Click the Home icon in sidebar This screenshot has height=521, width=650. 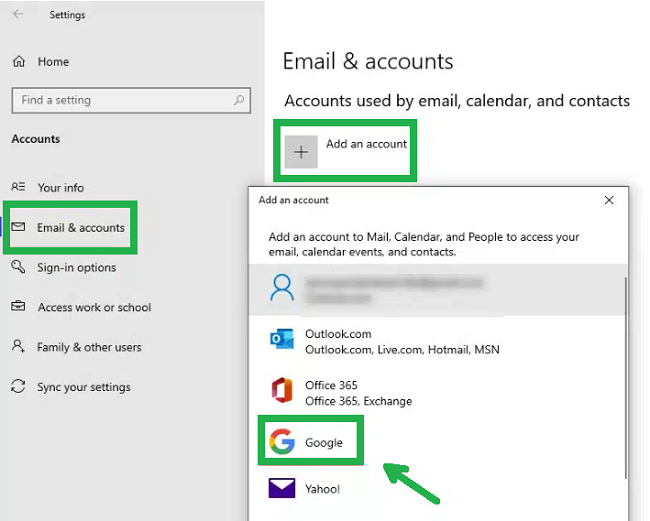pyautogui.click(x=19, y=62)
